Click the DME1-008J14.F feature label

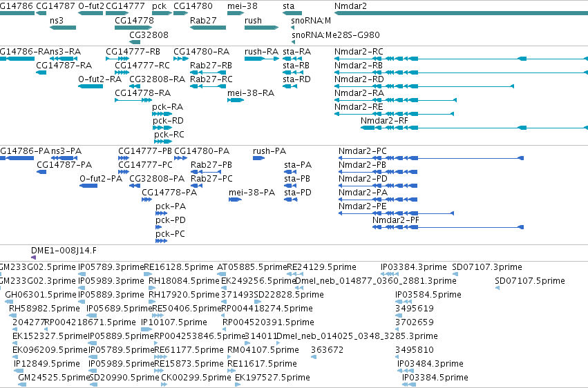64,250
